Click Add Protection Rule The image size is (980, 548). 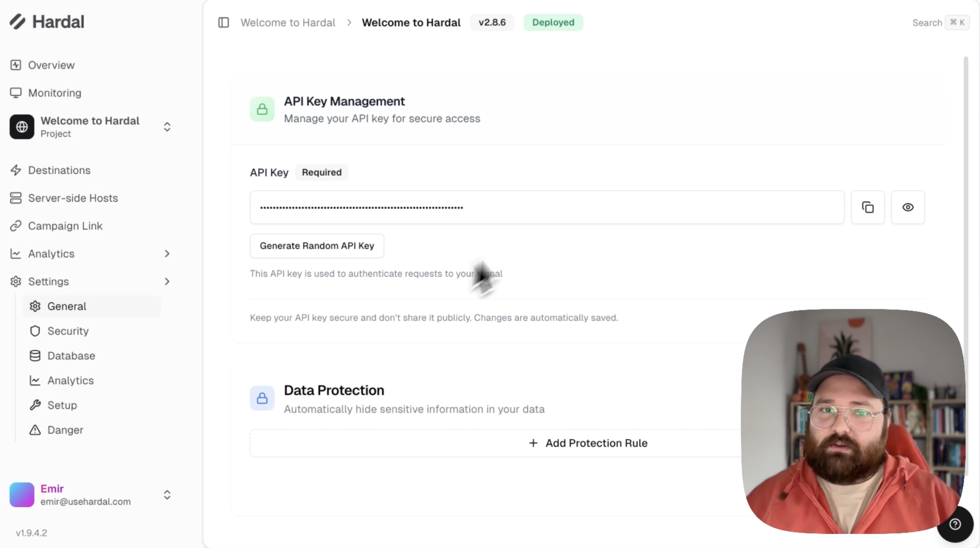pos(588,443)
